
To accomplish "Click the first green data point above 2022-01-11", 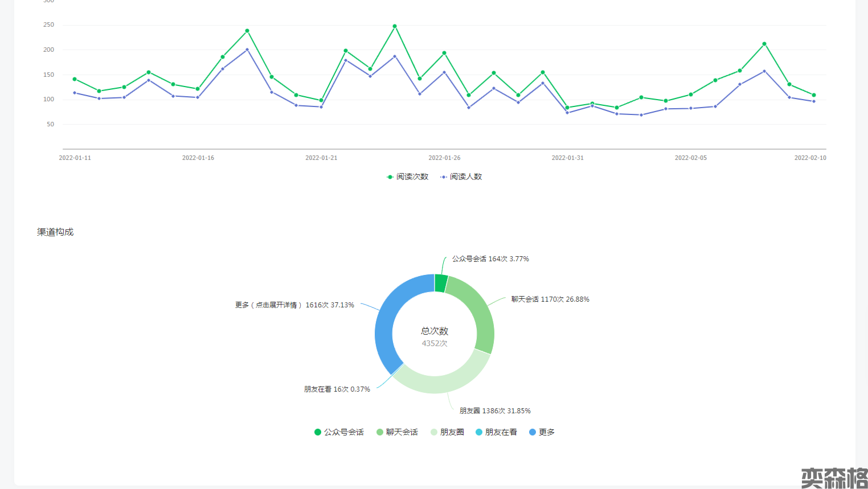I will pos(75,79).
